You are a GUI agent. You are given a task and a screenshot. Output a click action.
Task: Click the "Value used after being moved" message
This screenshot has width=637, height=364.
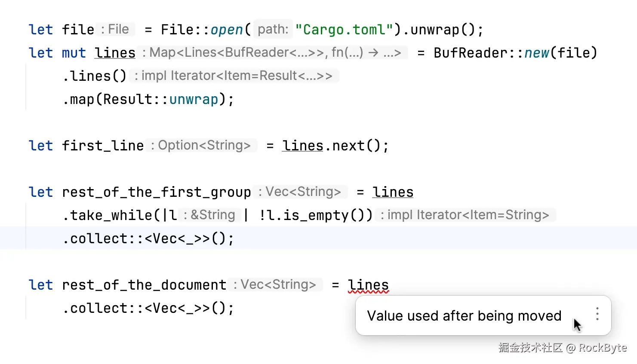(464, 315)
